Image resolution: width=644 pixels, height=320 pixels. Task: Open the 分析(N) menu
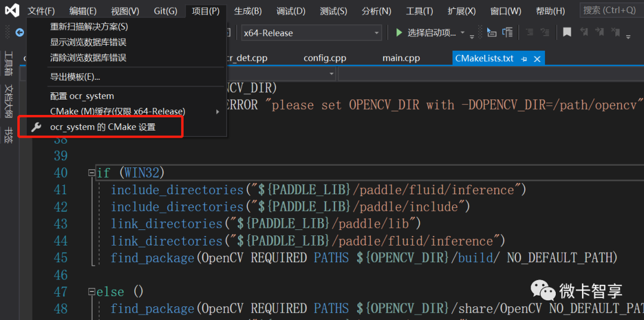376,11
